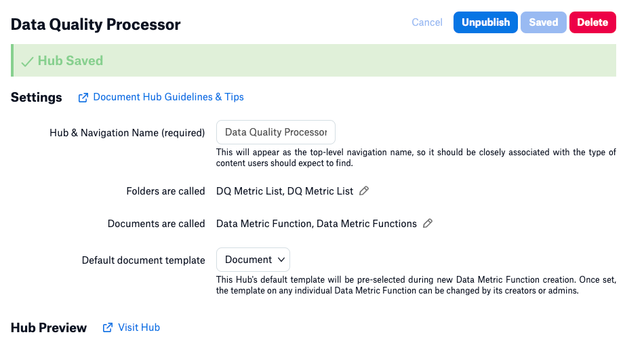
Task: Cancel editing the hub
Action: coord(427,22)
